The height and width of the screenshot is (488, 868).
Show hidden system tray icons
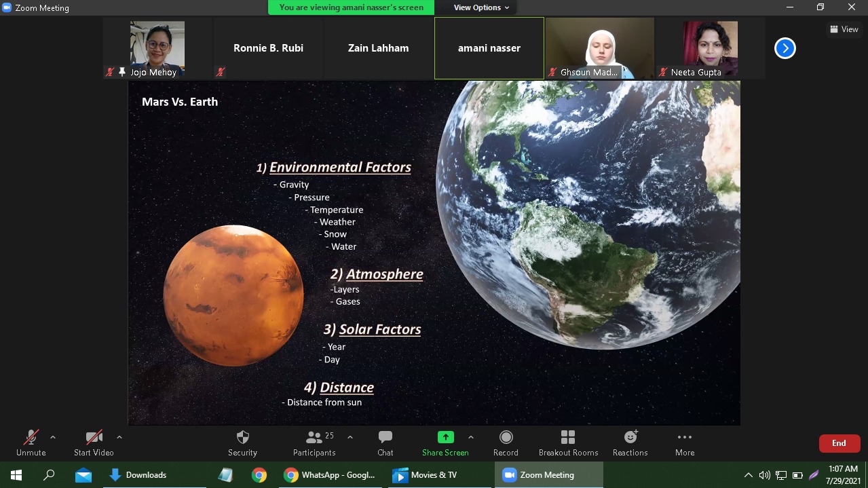[x=749, y=475]
